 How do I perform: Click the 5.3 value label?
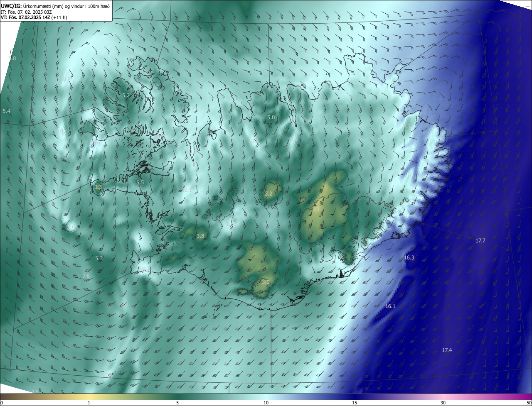(x=99, y=259)
